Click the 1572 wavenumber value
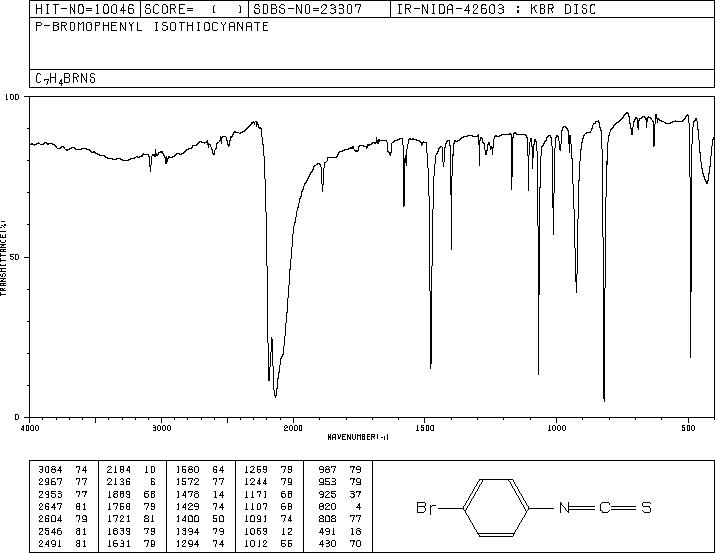715x553 pixels. pos(187,482)
